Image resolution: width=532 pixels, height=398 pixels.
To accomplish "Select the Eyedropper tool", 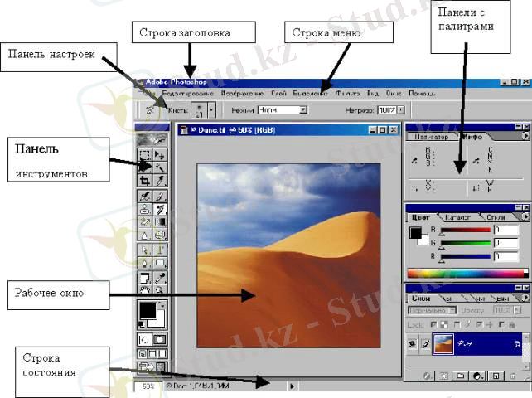I will pos(159,279).
